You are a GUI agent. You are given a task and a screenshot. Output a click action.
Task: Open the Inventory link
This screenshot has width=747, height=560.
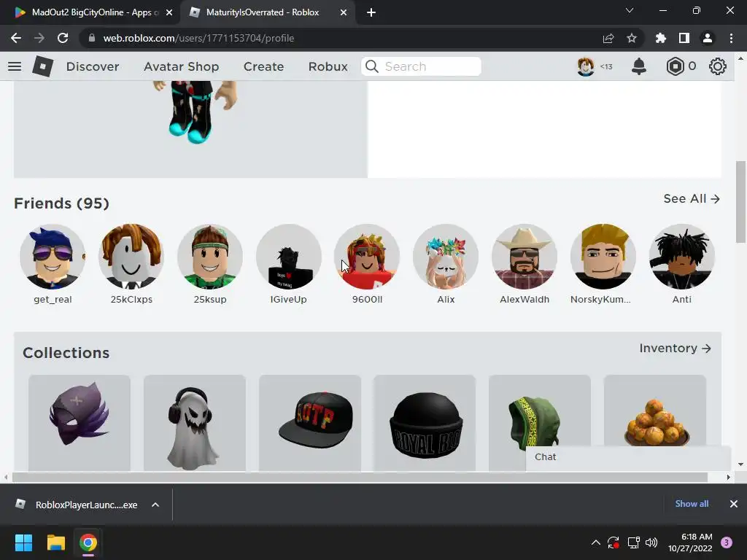(675, 349)
